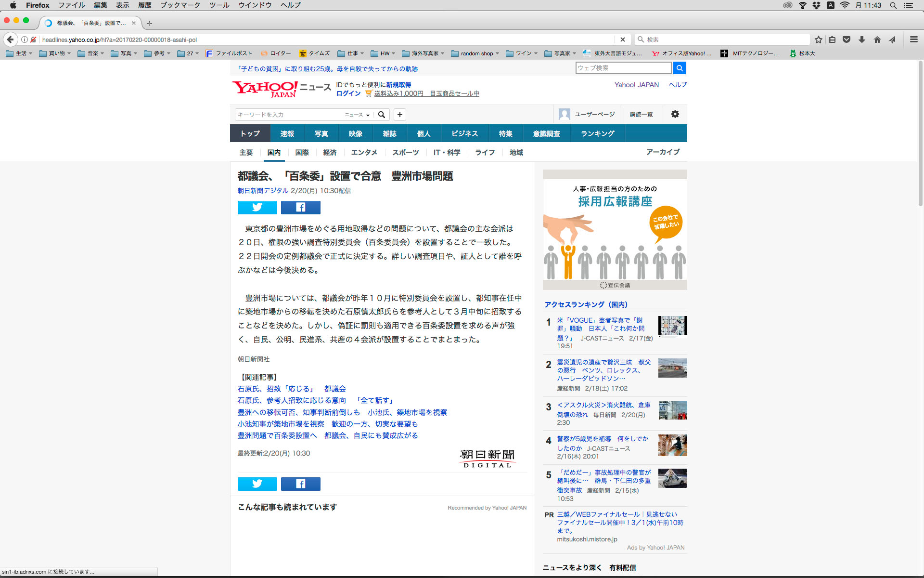Click the downloads arrow icon in toolbar

coord(861,39)
